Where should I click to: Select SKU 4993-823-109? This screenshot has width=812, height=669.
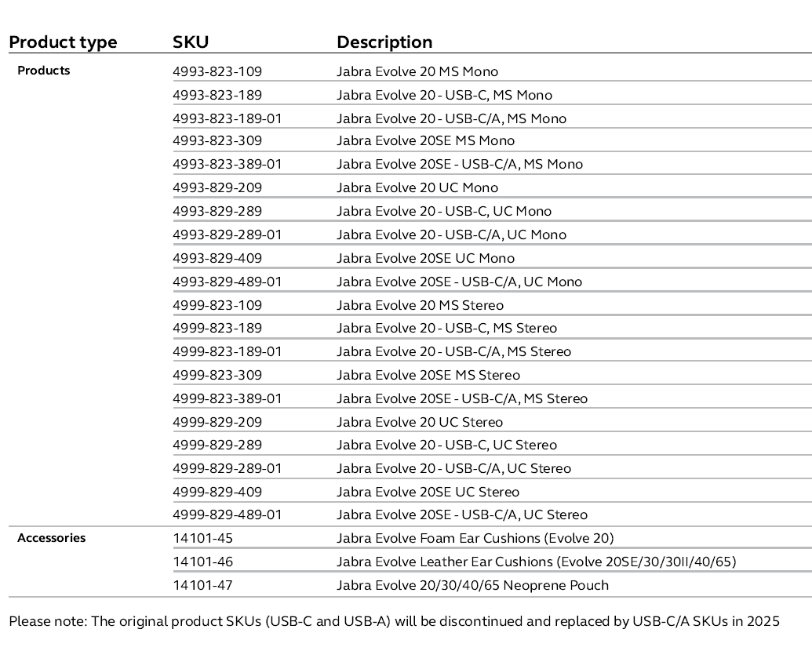217,71
